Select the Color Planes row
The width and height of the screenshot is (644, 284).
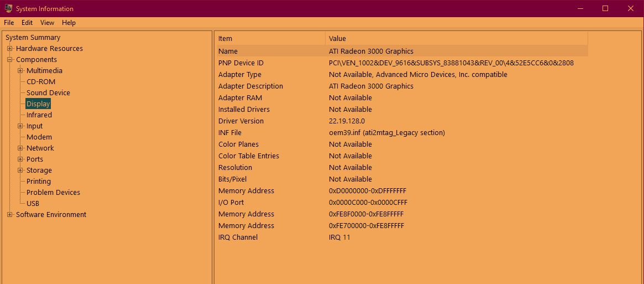click(x=402, y=144)
